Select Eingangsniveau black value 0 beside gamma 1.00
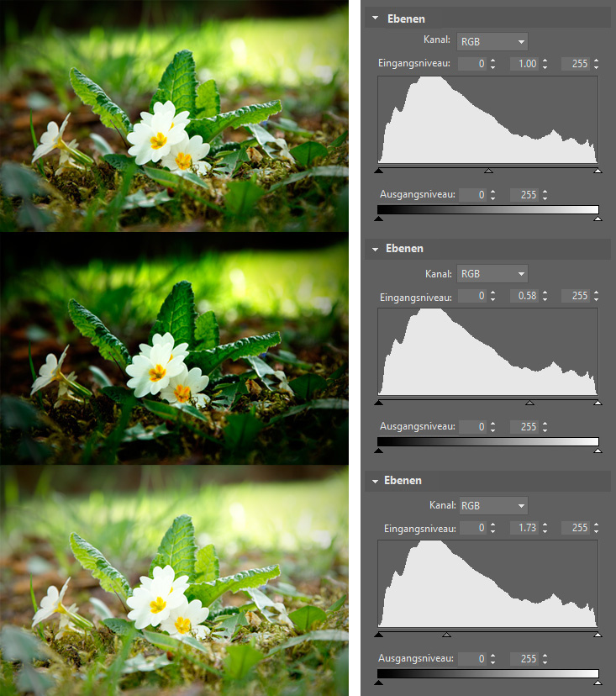 (472, 64)
